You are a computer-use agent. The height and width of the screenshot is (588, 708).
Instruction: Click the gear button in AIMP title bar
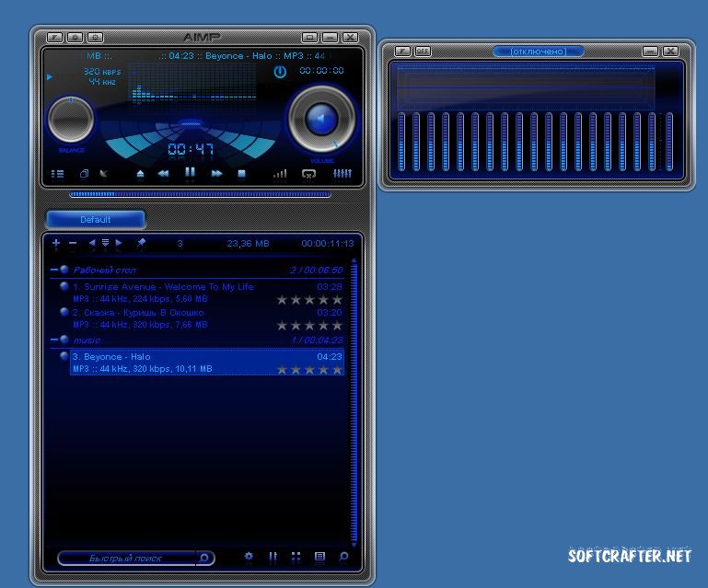pos(75,38)
